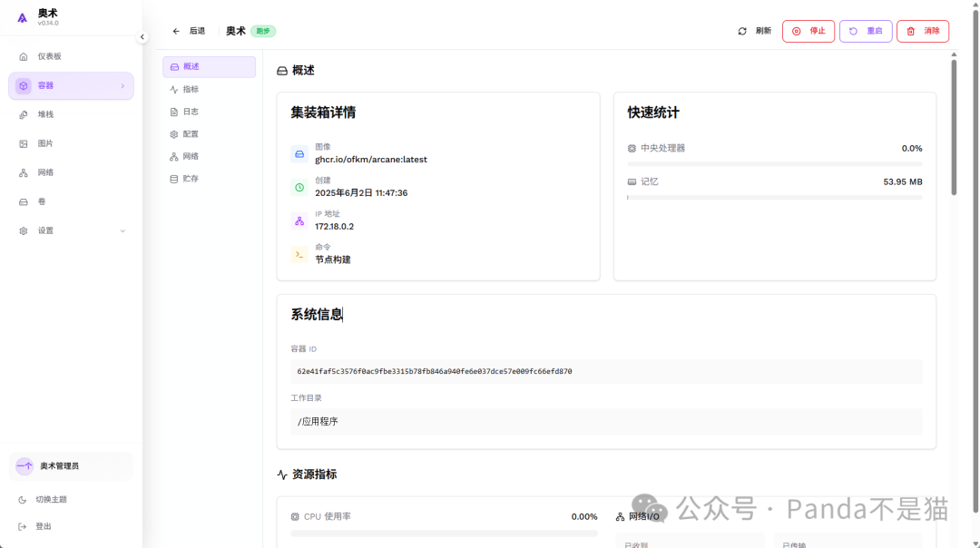Click the 跑步 running status badge
The image size is (980, 548).
point(263,31)
